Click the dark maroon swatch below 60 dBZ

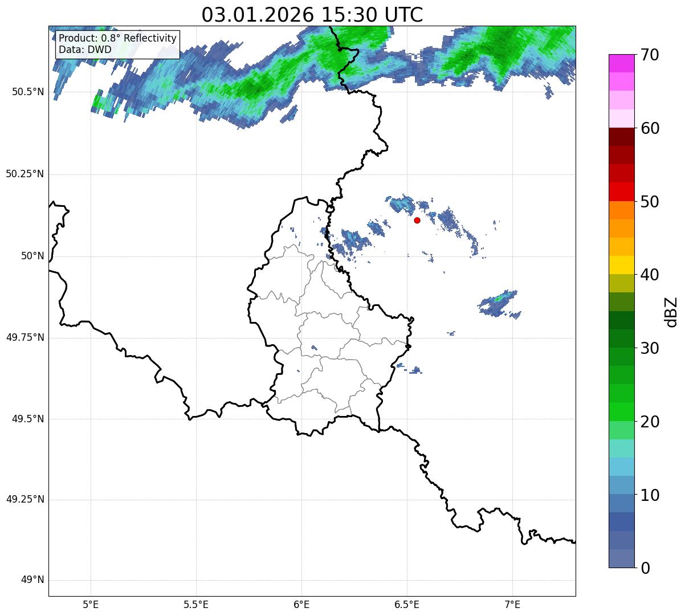[x=622, y=137]
